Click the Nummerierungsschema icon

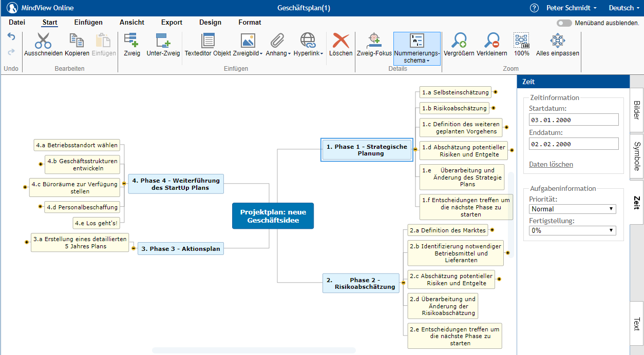pyautogui.click(x=417, y=41)
